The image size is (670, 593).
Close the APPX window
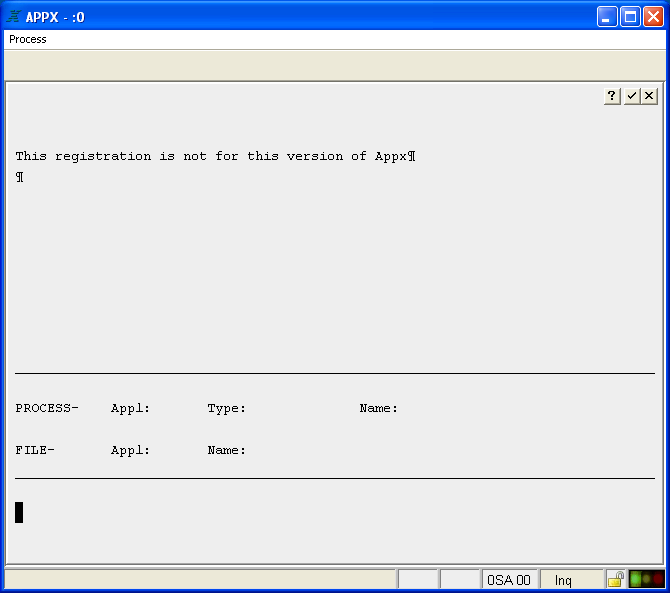(653, 17)
